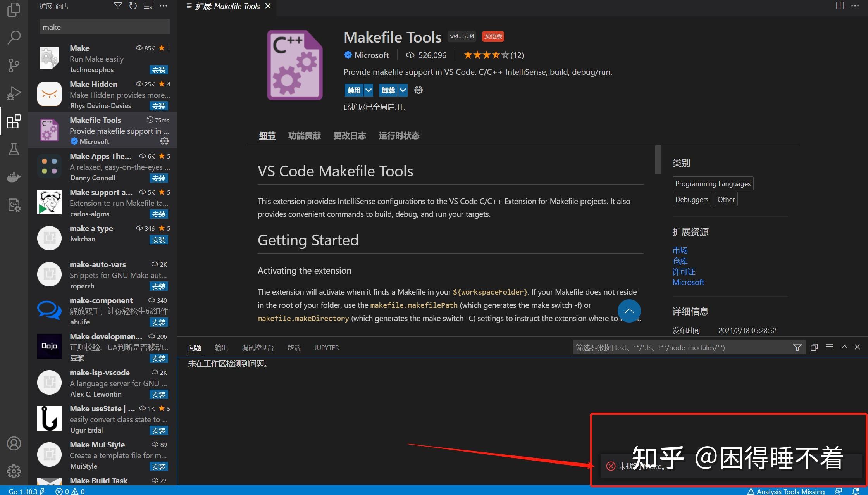868x495 pixels.
Task: Click Go 1.18.3 version in status bar
Action: pos(26,491)
